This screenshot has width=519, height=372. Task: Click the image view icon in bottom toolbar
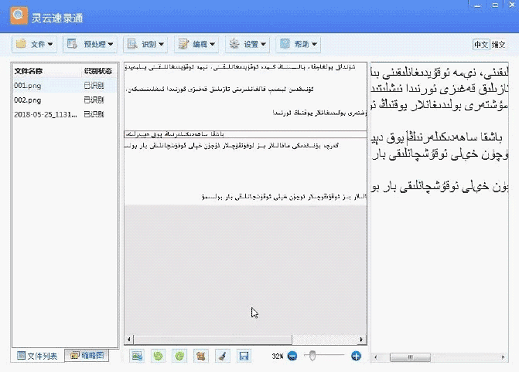(x=137, y=356)
